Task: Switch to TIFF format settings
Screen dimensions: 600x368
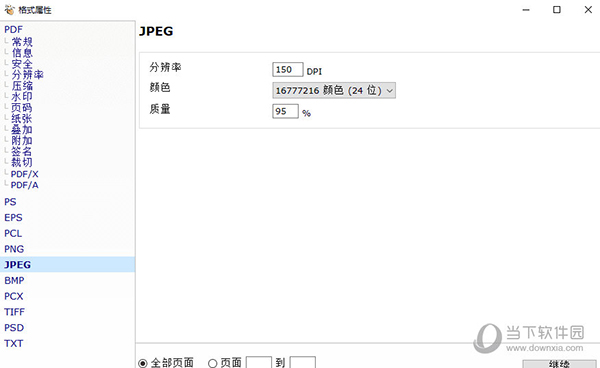Action: click(14, 312)
